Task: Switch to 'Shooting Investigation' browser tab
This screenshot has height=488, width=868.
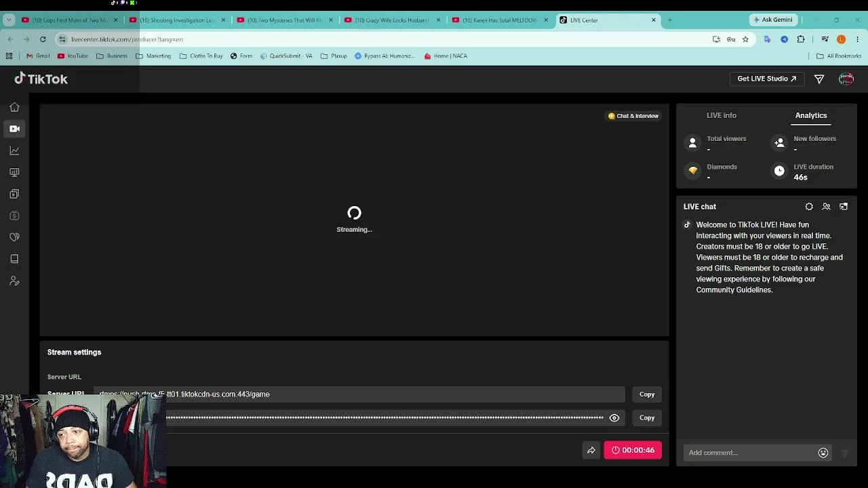Action: pos(176,20)
